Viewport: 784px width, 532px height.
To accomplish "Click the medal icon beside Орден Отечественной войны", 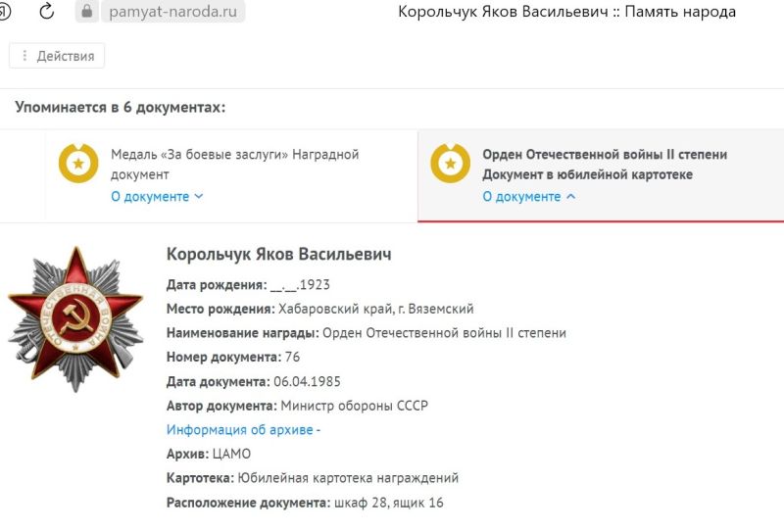I will click(x=450, y=164).
